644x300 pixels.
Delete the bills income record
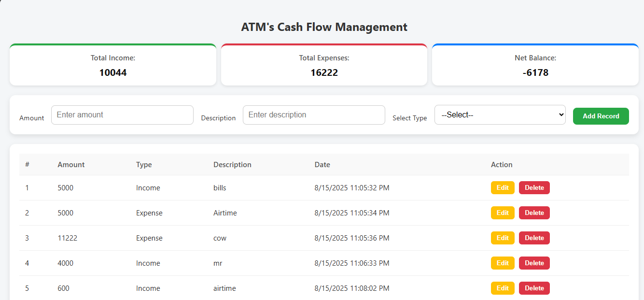pyautogui.click(x=534, y=188)
